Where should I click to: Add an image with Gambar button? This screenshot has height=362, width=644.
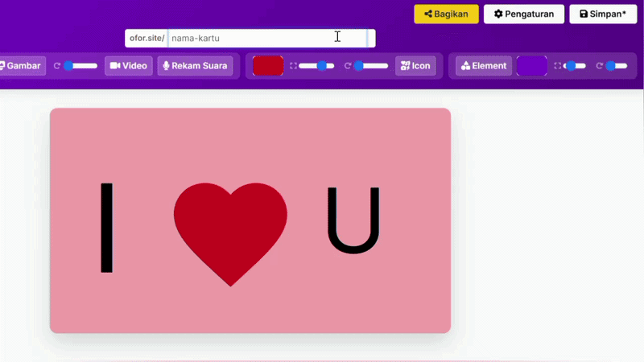point(21,66)
